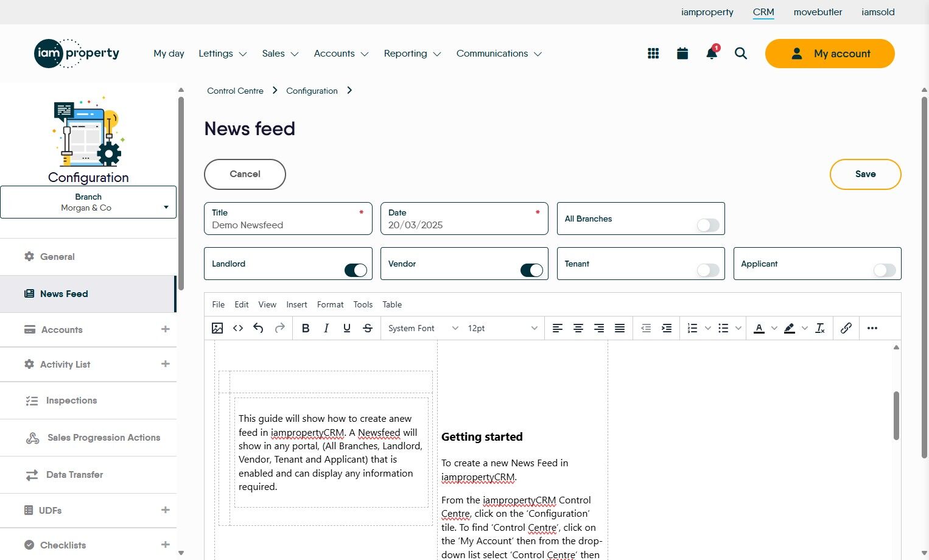
Task: Open My day page
Action: (x=169, y=54)
